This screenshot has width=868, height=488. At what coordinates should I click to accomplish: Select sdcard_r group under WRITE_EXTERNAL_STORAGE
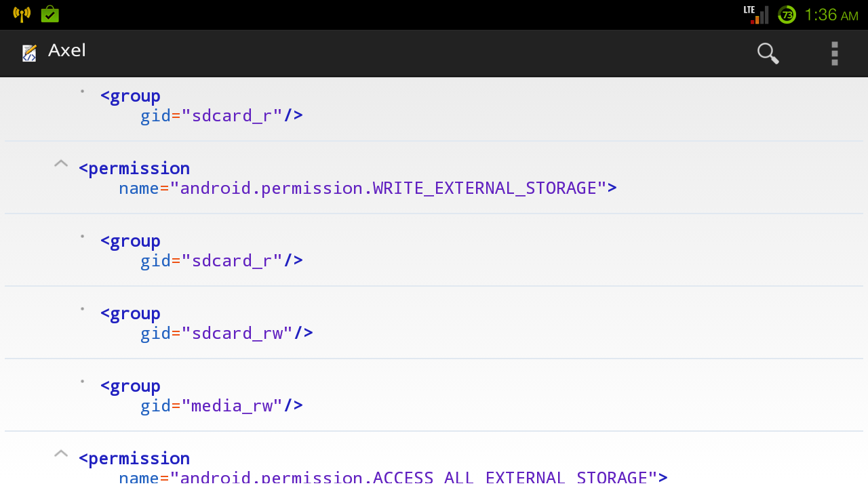(434, 250)
